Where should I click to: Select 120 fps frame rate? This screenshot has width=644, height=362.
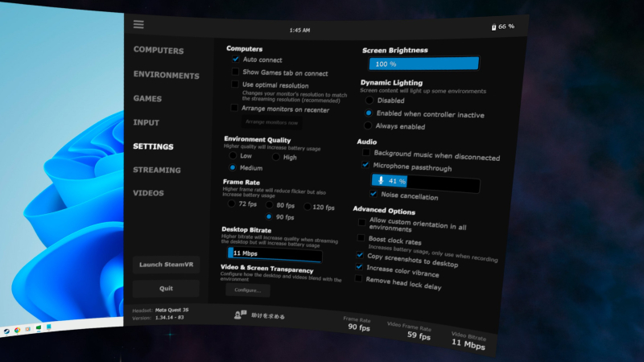306,207
